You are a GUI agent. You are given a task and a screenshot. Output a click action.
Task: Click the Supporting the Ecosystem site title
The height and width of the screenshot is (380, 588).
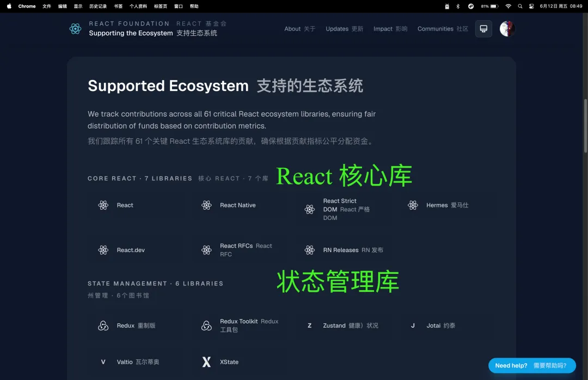pos(131,33)
